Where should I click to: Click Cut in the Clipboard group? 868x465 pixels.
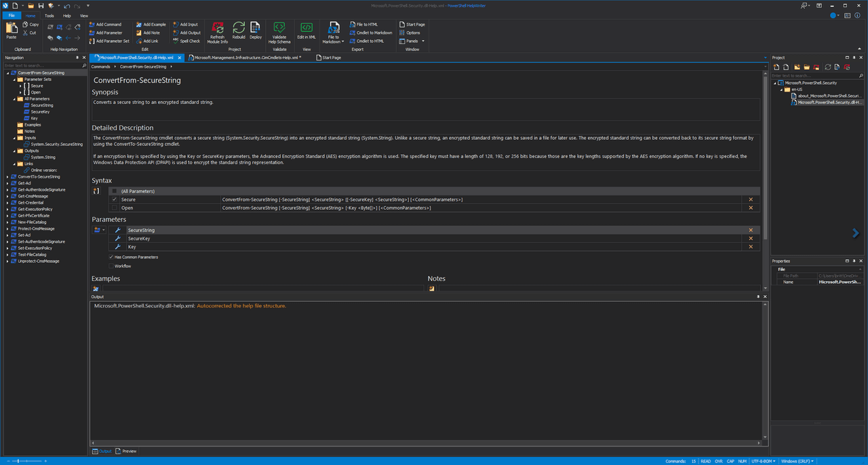coord(30,33)
